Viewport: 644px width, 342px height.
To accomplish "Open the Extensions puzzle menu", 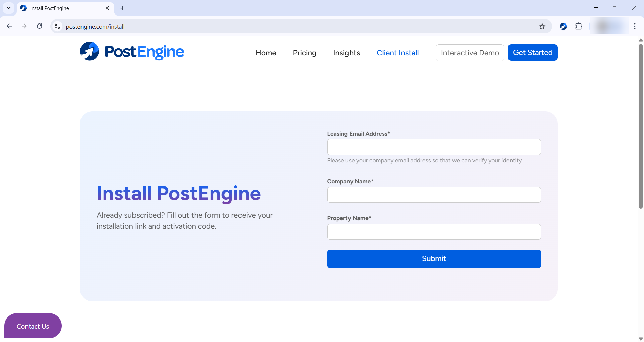I will click(579, 26).
